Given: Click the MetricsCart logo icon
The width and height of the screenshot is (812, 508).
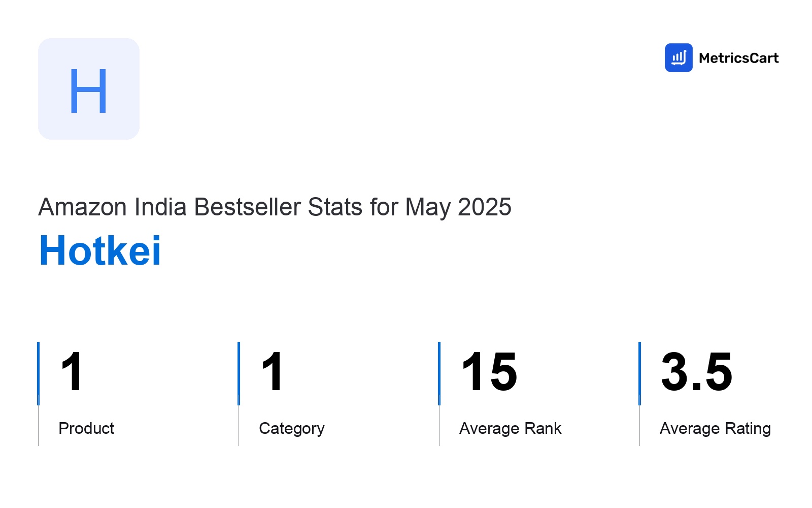Looking at the screenshot, I should pos(679,57).
